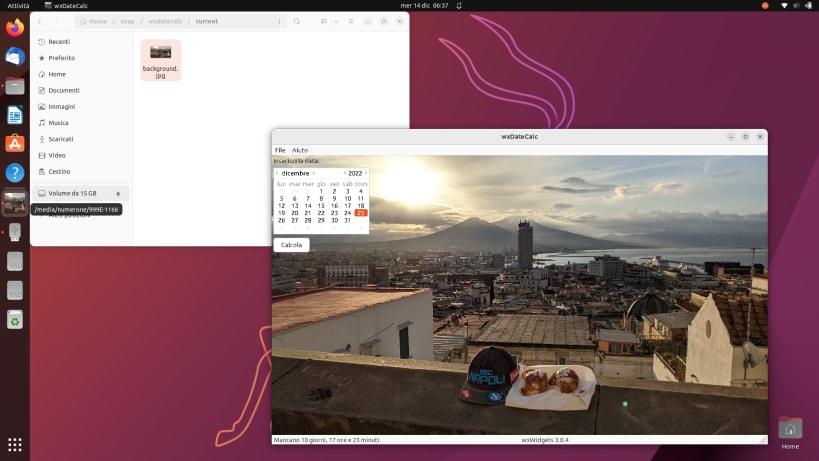
Task: Navigate to snap in the path bar
Action: (x=127, y=21)
